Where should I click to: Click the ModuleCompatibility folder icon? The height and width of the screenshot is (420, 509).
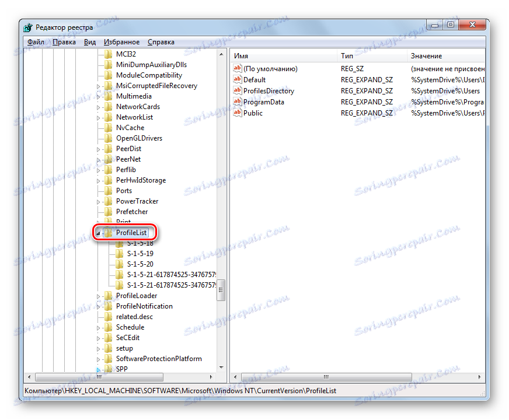(109, 75)
